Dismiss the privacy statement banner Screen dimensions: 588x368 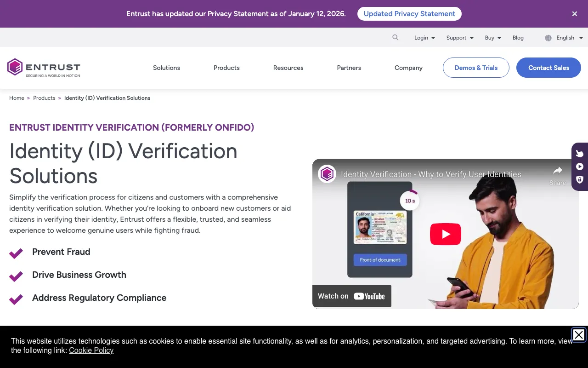[575, 14]
